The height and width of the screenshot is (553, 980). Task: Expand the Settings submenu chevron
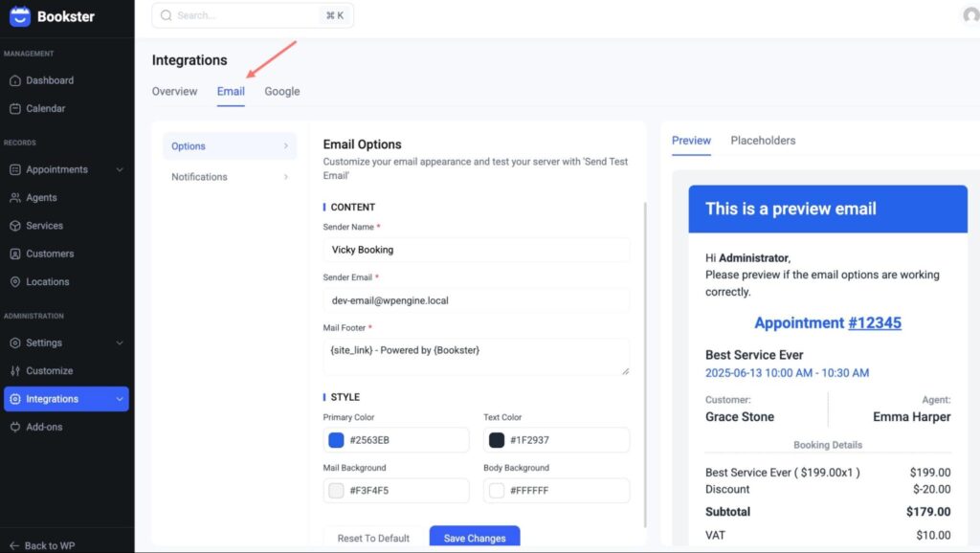pos(120,343)
